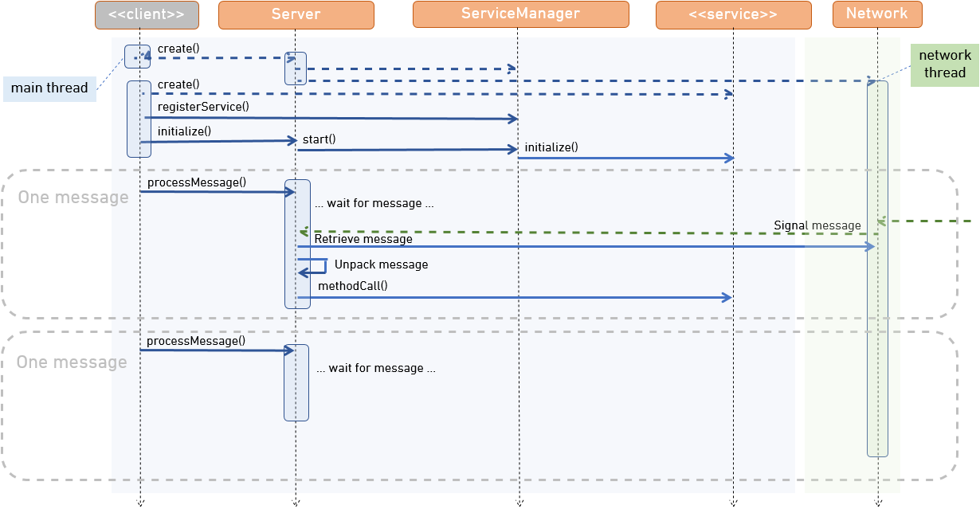The image size is (980, 513).
Task: Click the Unpack message self-call arrow
Action: [315, 264]
